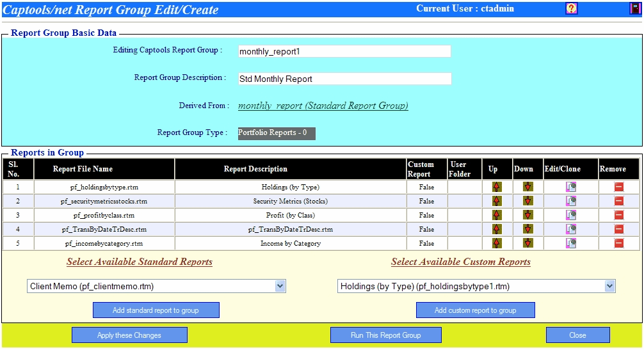Click the pf_securitymetricsstocks.rtm file name cell

click(104, 201)
